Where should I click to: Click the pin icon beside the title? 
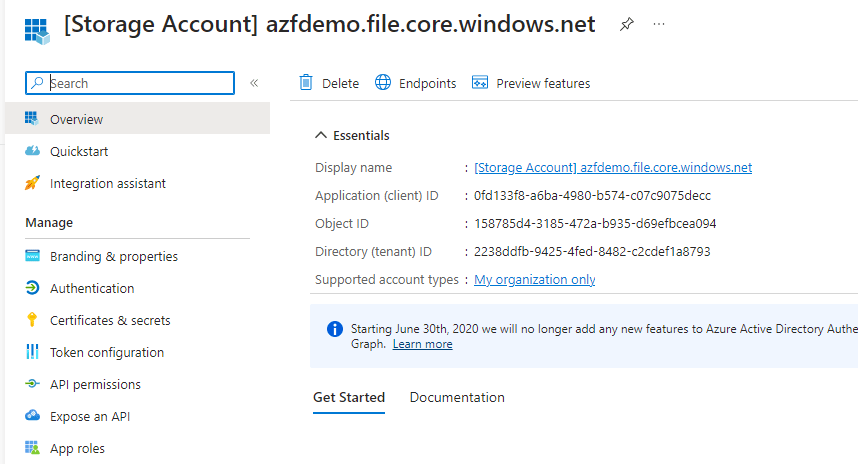[x=627, y=25]
